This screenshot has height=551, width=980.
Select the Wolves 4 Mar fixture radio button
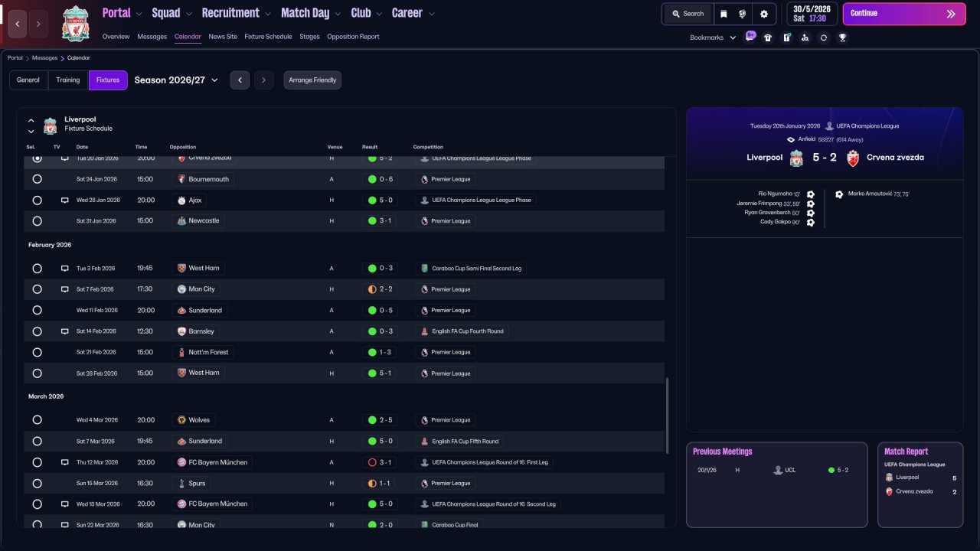click(37, 420)
